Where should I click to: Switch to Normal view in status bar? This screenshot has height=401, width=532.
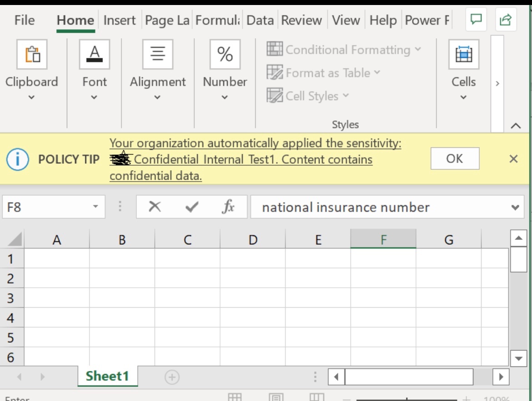point(235,397)
